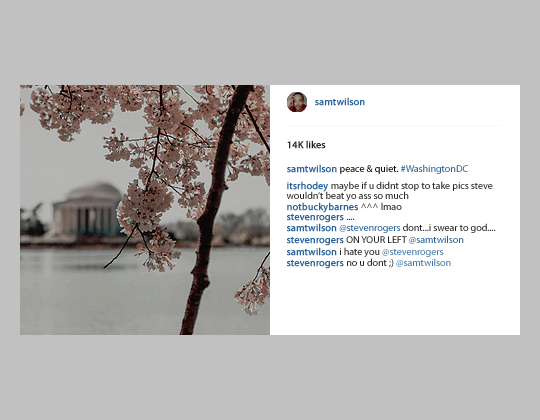The image size is (540, 420).
Task: Open stevenrogers username on 'no u dont' comment
Action: pyautogui.click(x=315, y=263)
